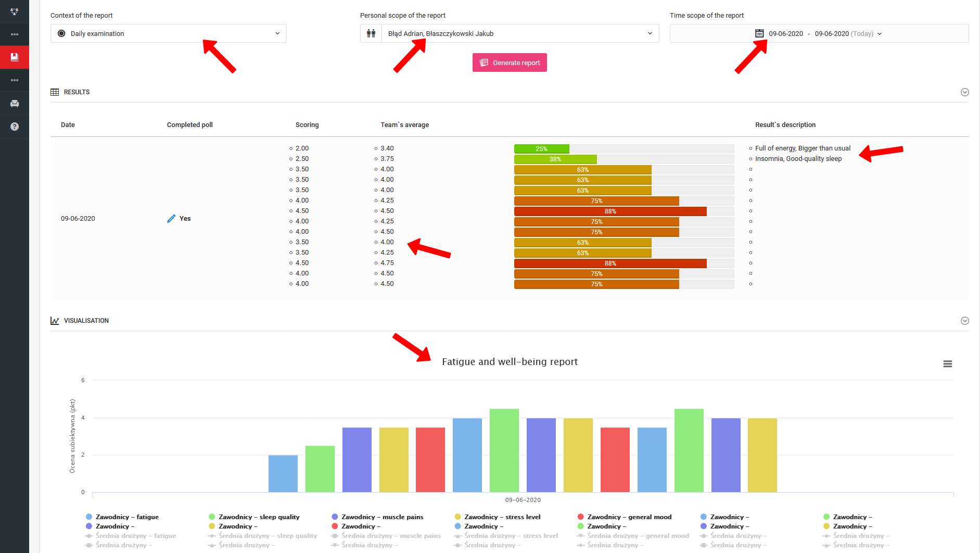Open the team network icon in sidebar
This screenshot has width=980, height=553.
point(14,11)
